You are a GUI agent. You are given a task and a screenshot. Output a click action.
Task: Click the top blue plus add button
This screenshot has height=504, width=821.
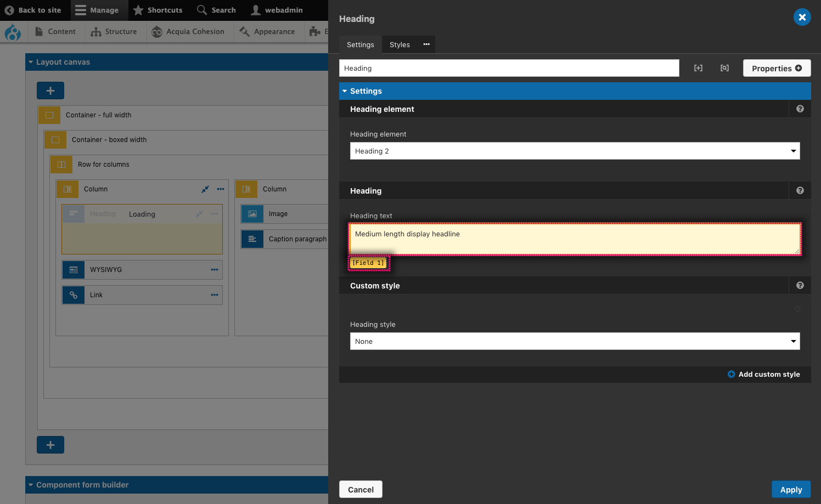[x=50, y=90]
